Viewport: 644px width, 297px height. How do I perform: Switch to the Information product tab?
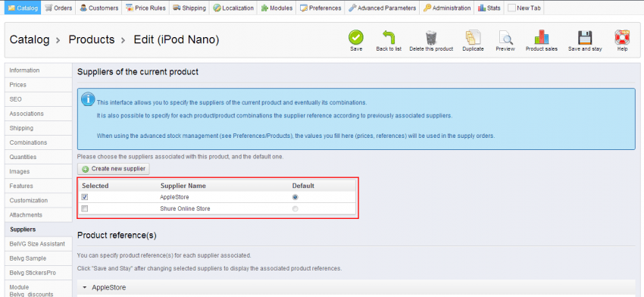(38, 70)
